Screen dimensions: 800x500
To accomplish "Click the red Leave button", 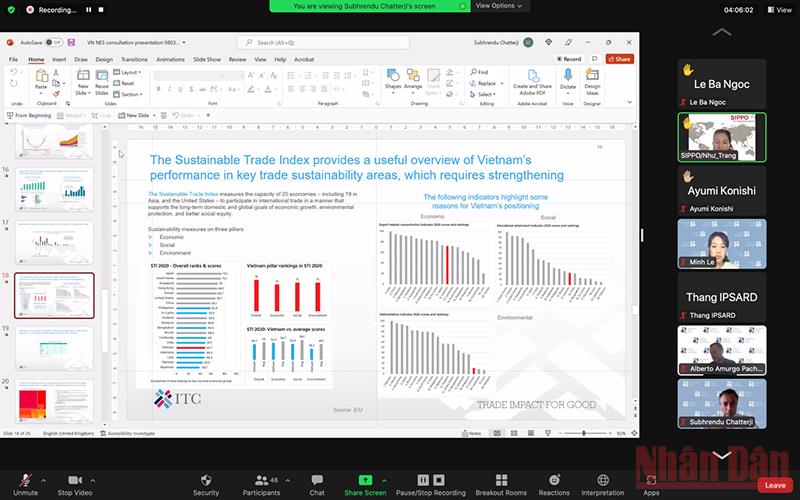I will pyautogui.click(x=774, y=485).
